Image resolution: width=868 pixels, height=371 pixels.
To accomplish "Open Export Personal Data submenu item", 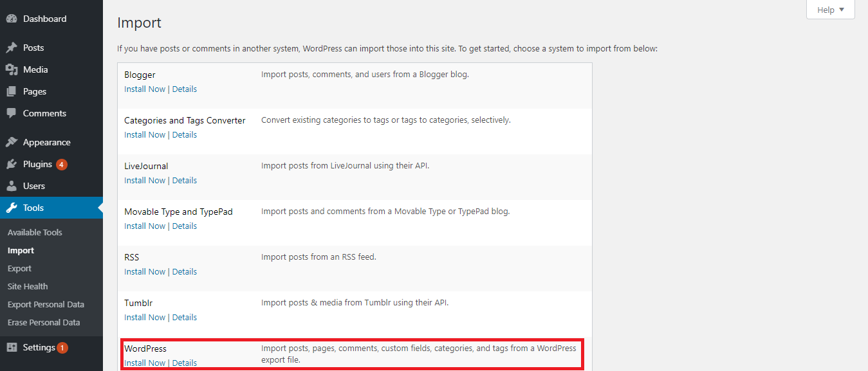I will coord(46,304).
